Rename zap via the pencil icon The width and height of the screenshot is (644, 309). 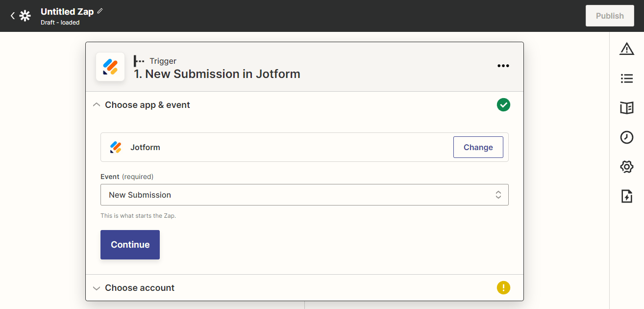pyautogui.click(x=100, y=11)
